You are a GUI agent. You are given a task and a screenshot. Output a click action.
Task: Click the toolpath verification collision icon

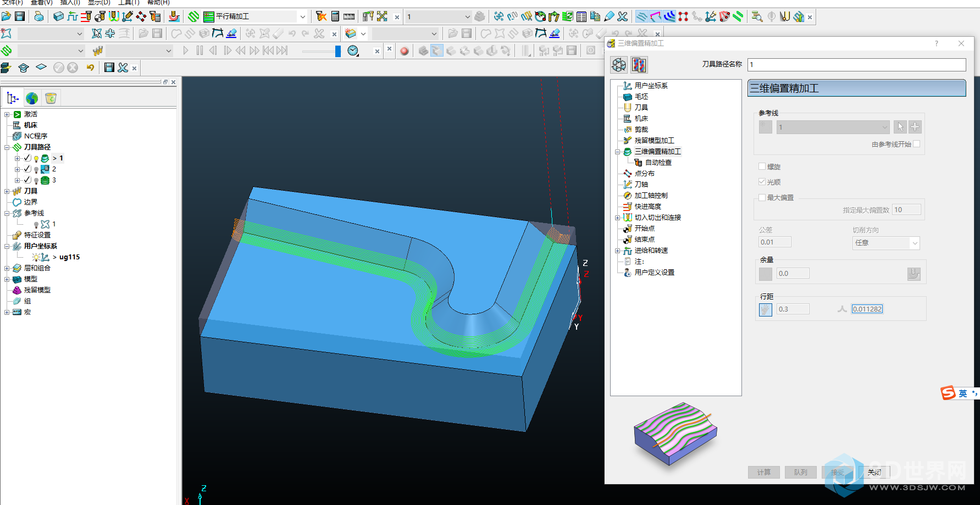click(x=322, y=16)
